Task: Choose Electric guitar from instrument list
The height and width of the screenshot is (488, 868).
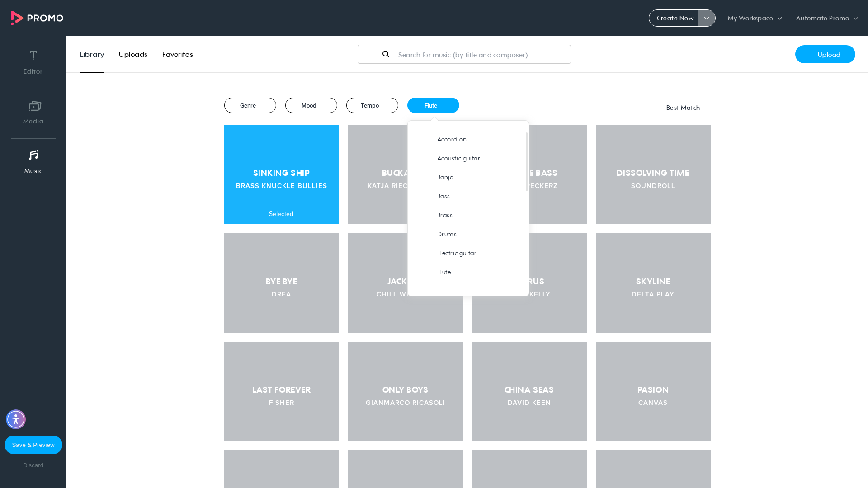Action: coord(457,253)
